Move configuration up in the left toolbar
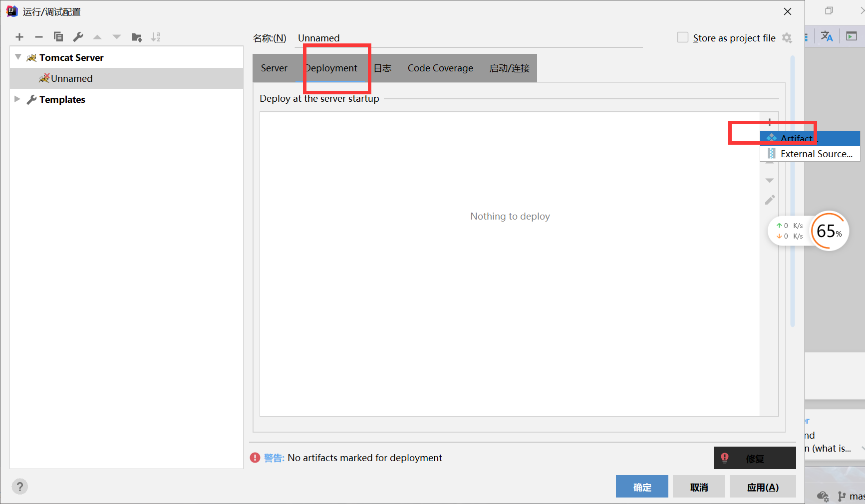865x504 pixels. tap(97, 37)
